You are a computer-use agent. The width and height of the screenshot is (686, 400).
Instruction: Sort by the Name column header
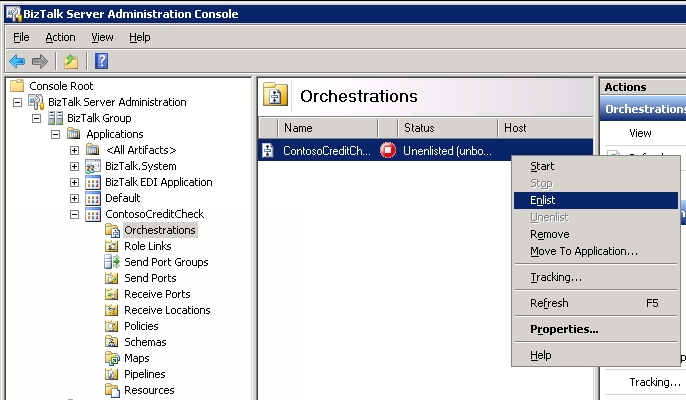pos(298,128)
